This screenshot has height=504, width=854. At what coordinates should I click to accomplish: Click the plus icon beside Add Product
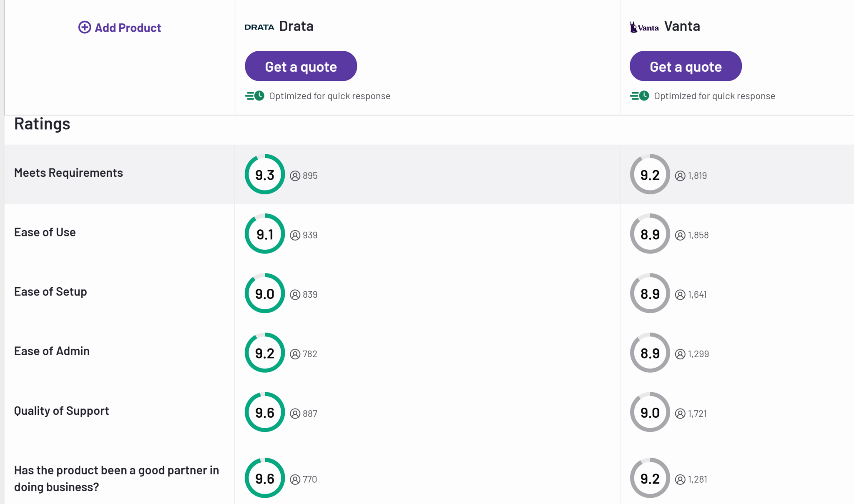(x=85, y=27)
